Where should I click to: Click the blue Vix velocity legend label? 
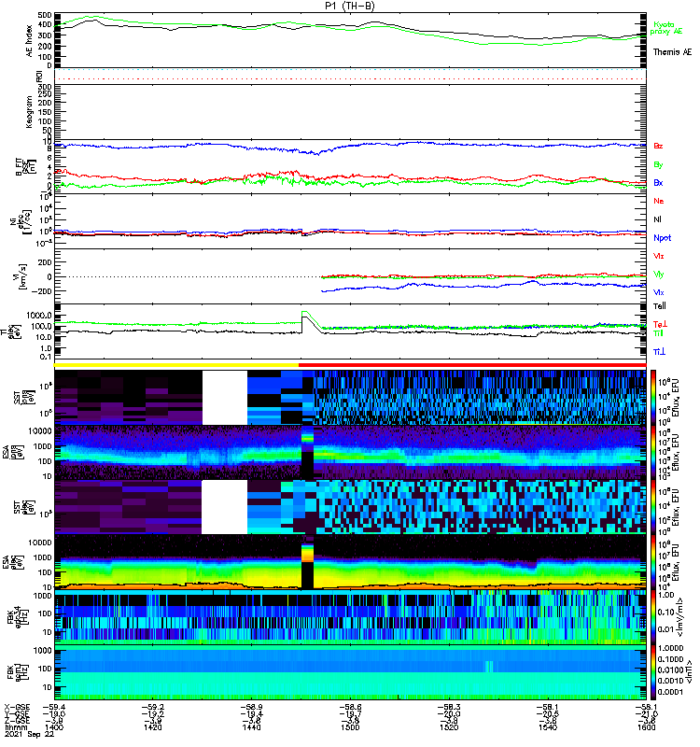pos(658,292)
